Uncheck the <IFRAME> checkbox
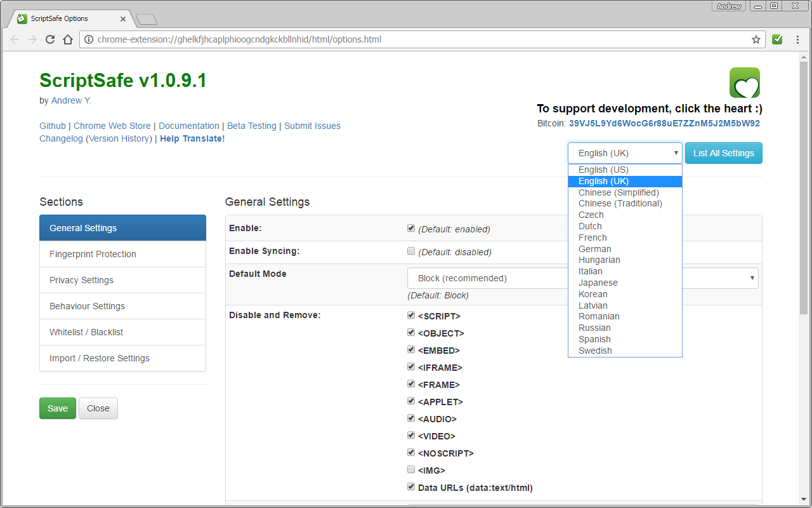Image resolution: width=812 pixels, height=508 pixels. click(411, 367)
